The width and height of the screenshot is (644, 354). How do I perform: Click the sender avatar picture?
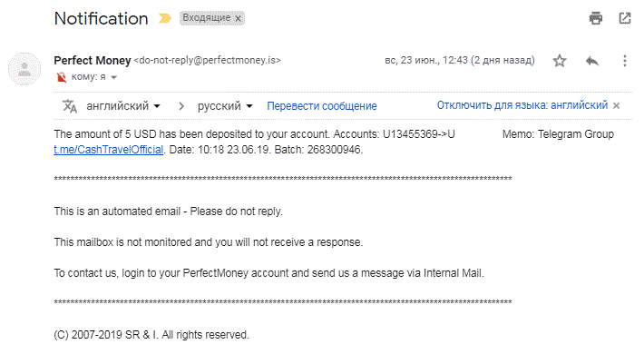click(x=24, y=69)
